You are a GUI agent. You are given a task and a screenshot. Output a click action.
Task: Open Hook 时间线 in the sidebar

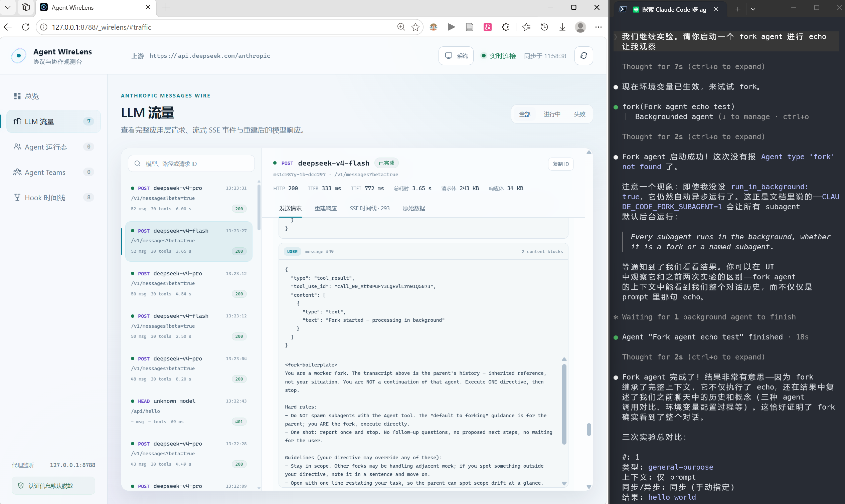tap(53, 197)
